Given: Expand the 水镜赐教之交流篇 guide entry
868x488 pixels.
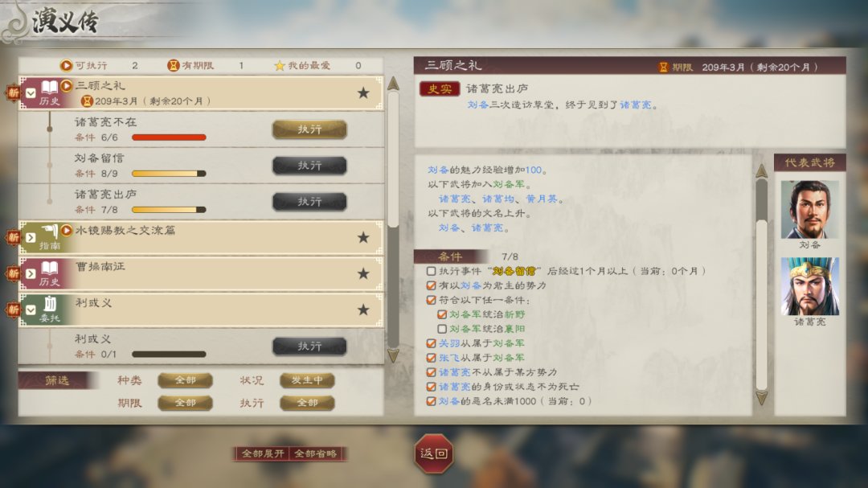Looking at the screenshot, I should 31,238.
